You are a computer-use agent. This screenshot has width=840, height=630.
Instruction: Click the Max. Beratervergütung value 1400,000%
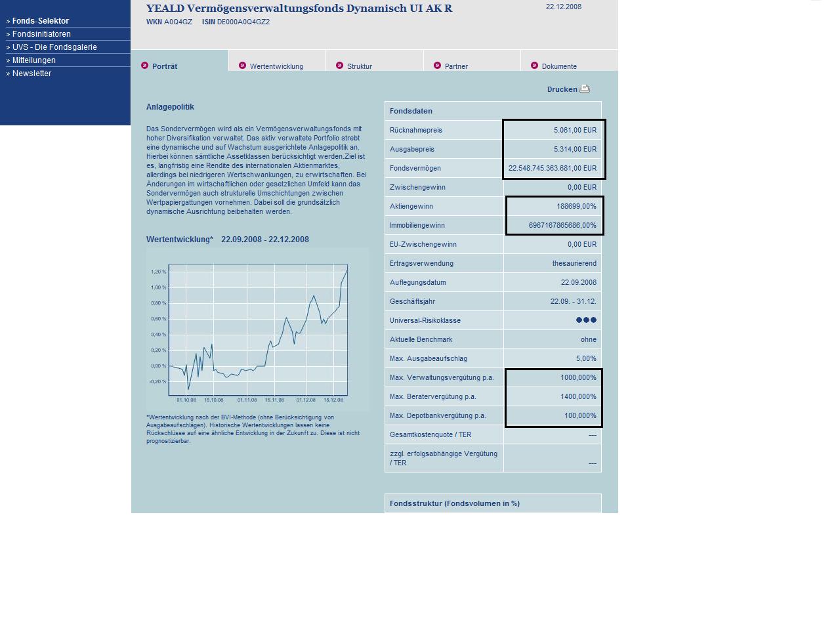pos(578,396)
